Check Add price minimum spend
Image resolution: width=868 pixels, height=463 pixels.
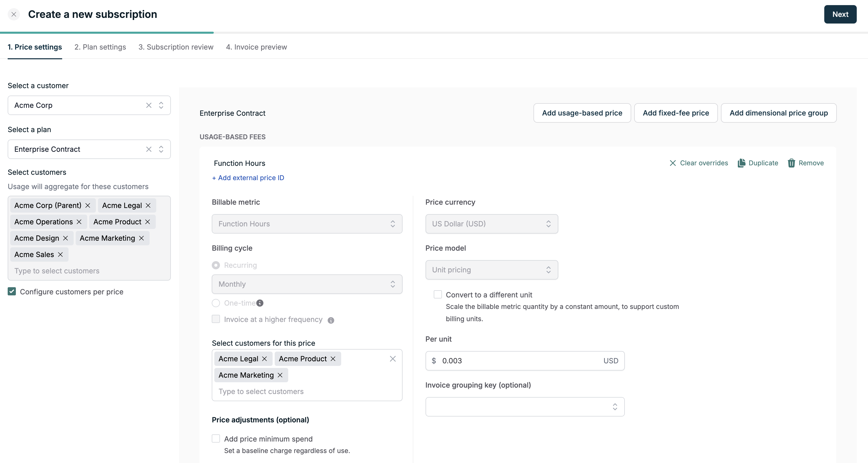tap(216, 438)
